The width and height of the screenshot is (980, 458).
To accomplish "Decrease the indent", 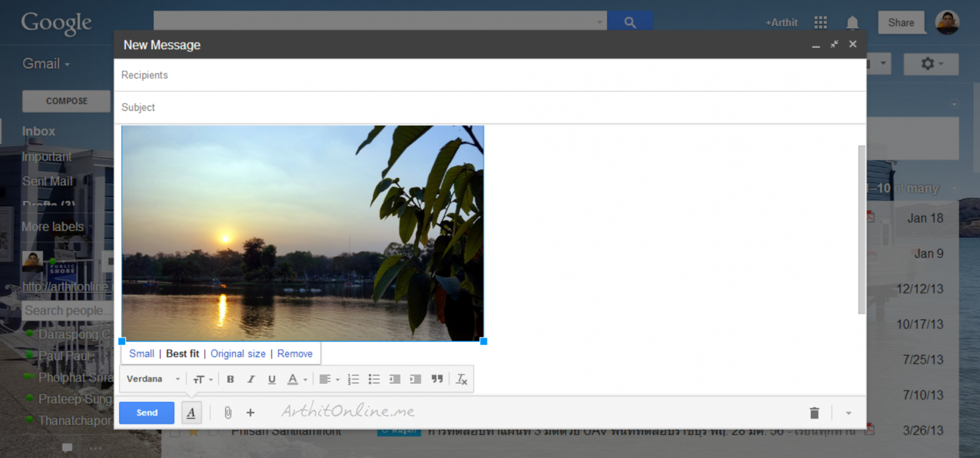I will tap(395, 379).
